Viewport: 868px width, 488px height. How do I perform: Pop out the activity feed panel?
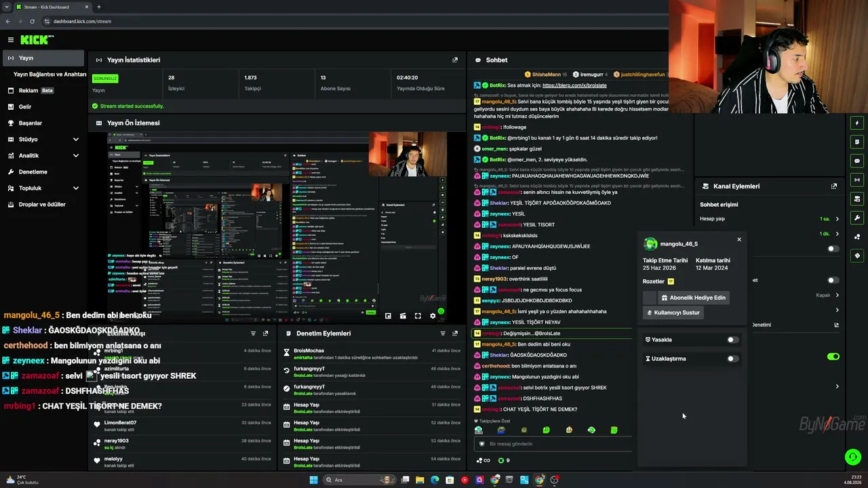pos(265,333)
